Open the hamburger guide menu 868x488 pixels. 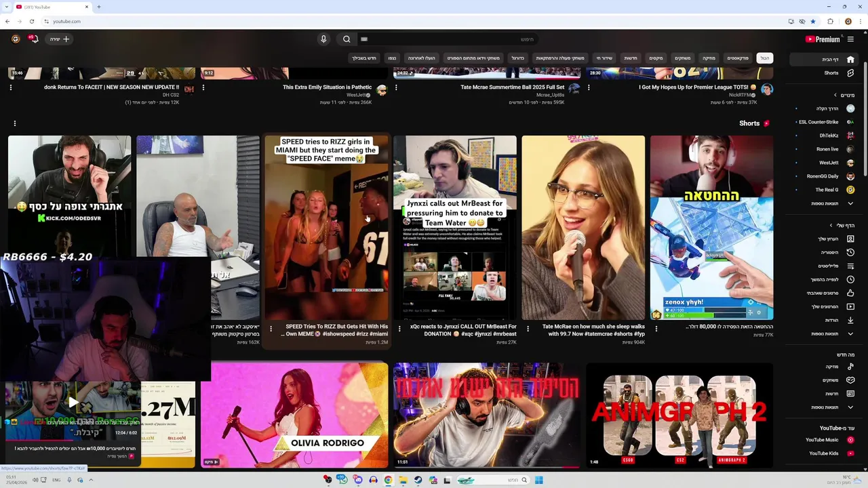pyautogui.click(x=850, y=39)
